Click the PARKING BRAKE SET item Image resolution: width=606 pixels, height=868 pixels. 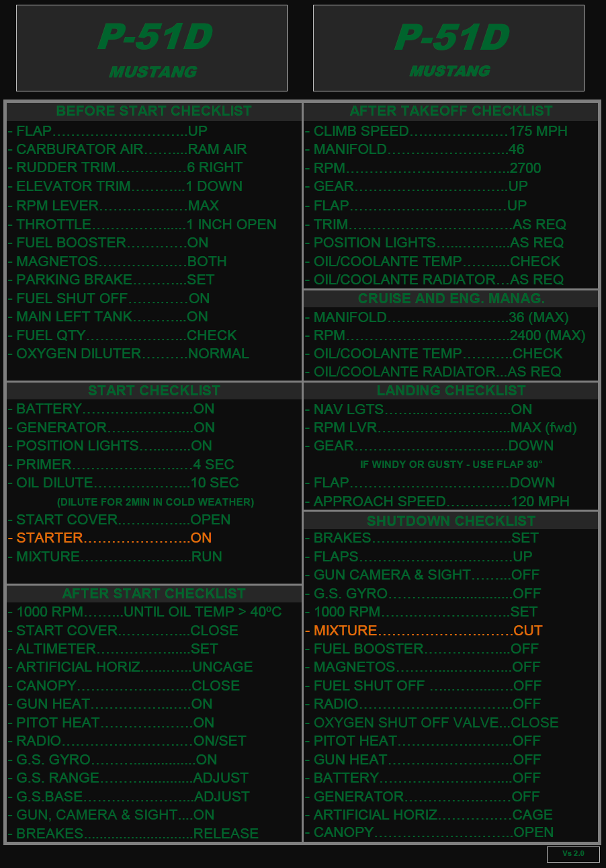pyautogui.click(x=112, y=280)
